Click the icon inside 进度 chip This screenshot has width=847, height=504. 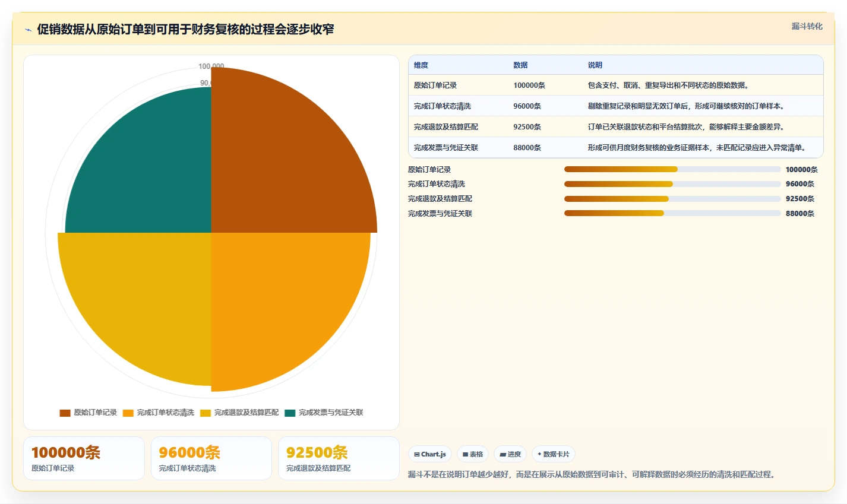coord(502,455)
